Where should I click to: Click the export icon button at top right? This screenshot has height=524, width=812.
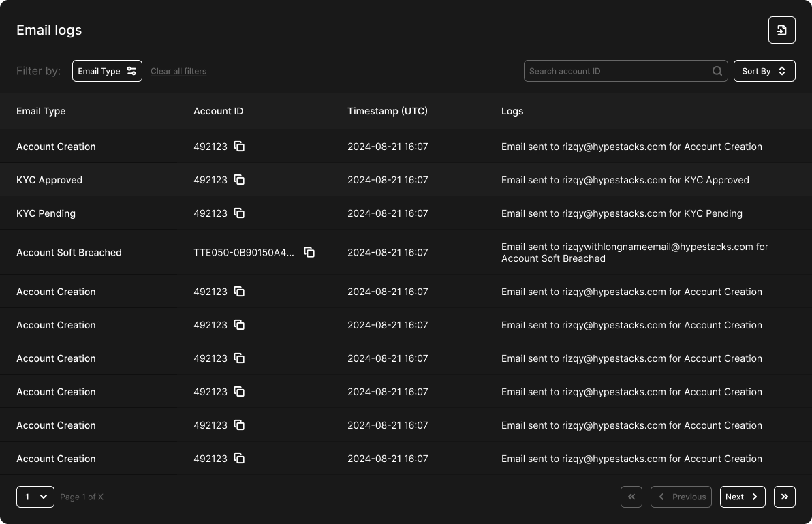tap(781, 30)
